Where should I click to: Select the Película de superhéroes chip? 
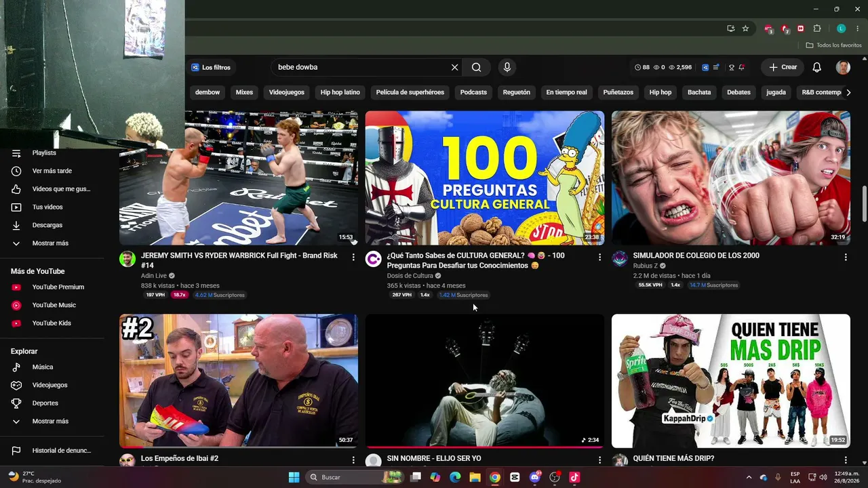(410, 92)
